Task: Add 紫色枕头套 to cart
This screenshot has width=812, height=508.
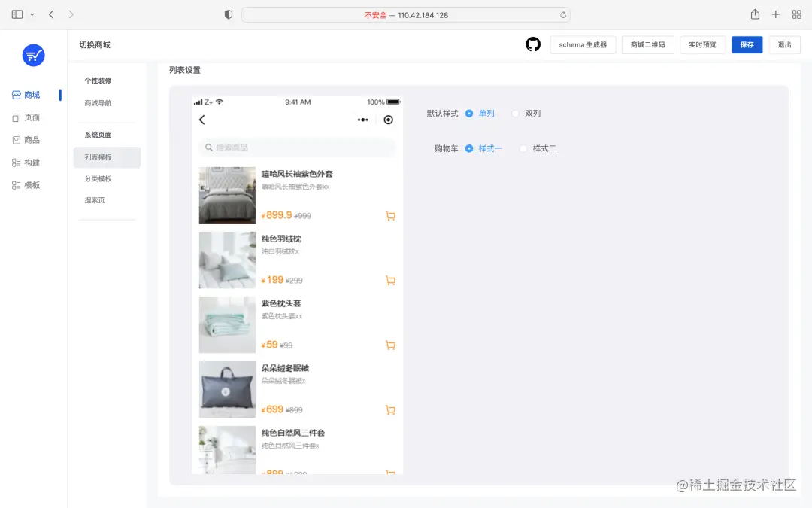Action: pos(390,345)
